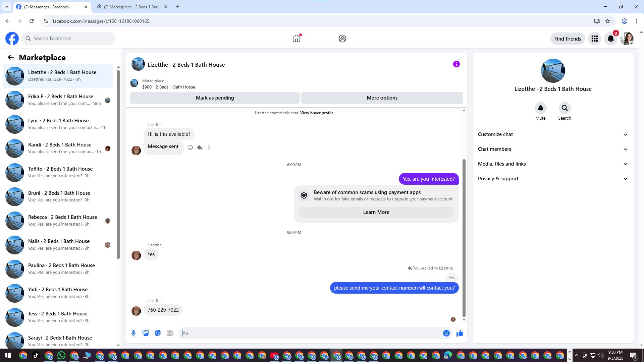644x362 pixels.
Task: Open conversation information icon
Action: pos(456,64)
